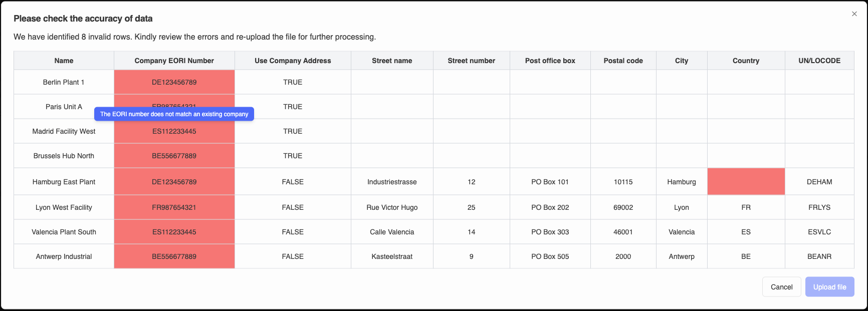Click the Valencia Plant South name cell
This screenshot has height=311, width=868.
click(x=64, y=232)
